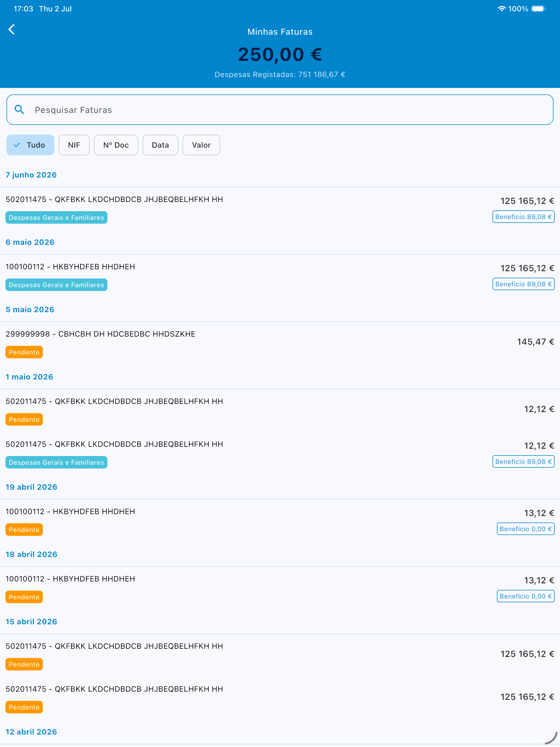Tap the 1 maio 2026 date header
The image size is (560, 747).
(x=29, y=376)
